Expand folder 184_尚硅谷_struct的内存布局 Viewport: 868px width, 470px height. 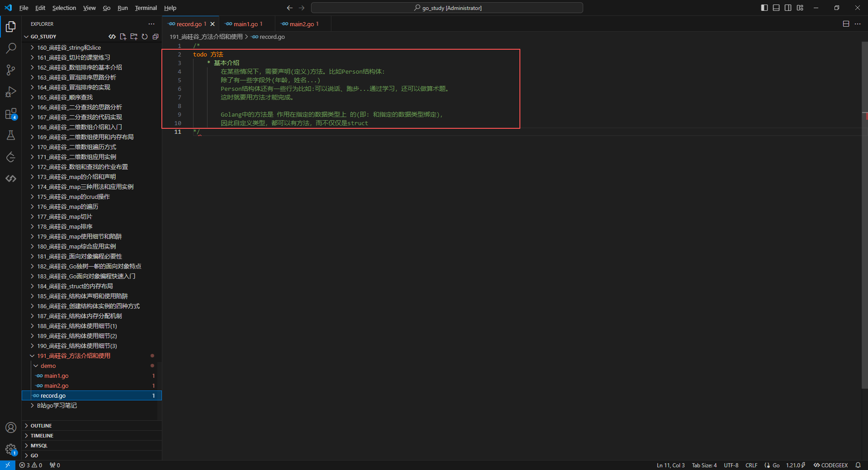(x=92, y=286)
